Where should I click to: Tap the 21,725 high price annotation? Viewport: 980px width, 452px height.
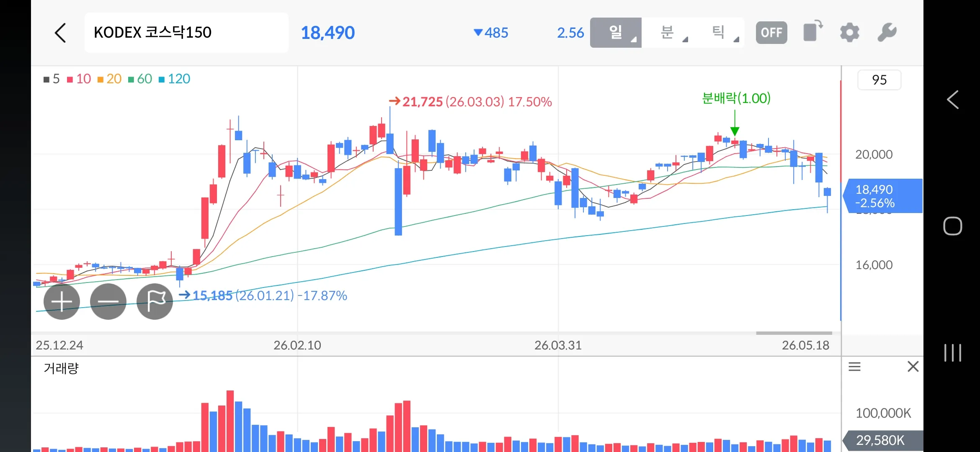(470, 102)
